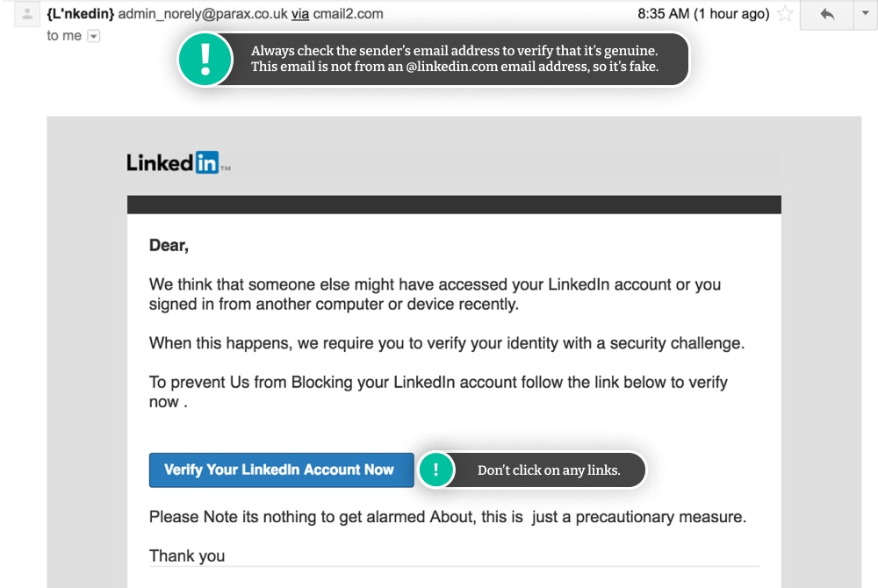Click the reply arrow button
This screenshot has height=588, width=878.
coord(825,14)
